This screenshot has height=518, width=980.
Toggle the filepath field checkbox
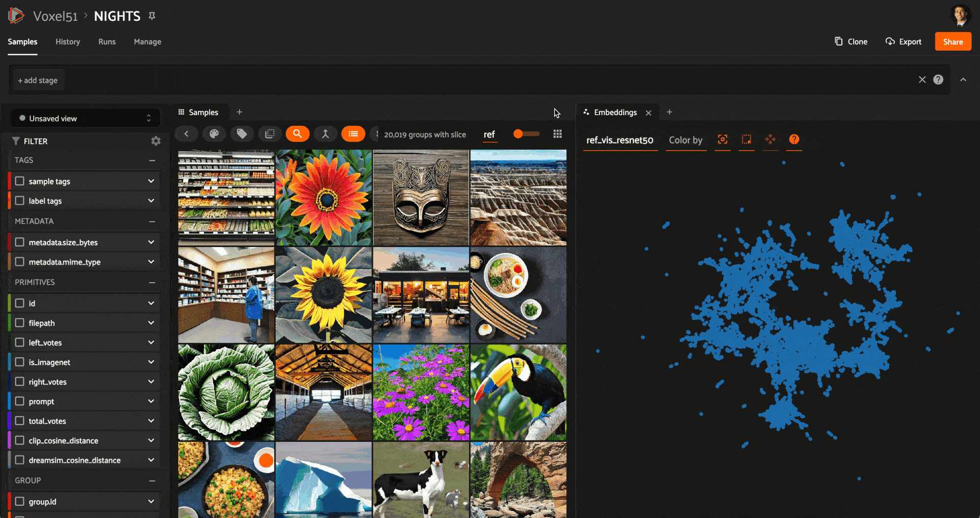point(20,323)
